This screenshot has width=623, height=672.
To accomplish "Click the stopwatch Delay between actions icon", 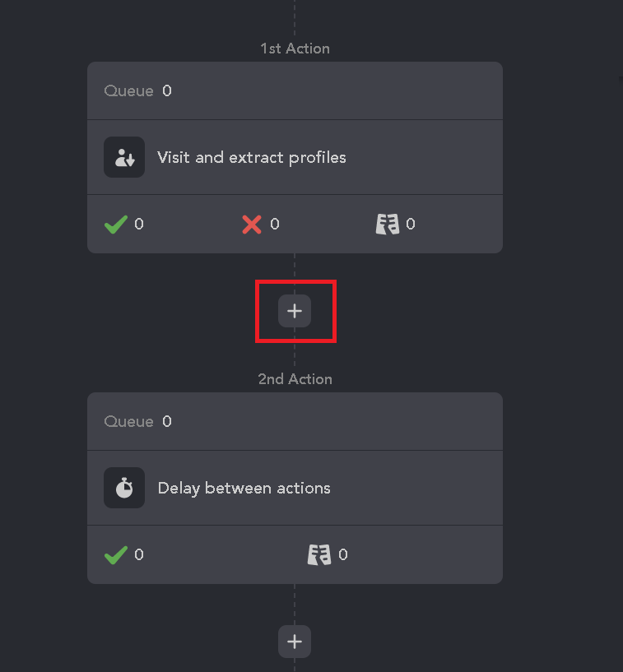I will pyautogui.click(x=124, y=488).
